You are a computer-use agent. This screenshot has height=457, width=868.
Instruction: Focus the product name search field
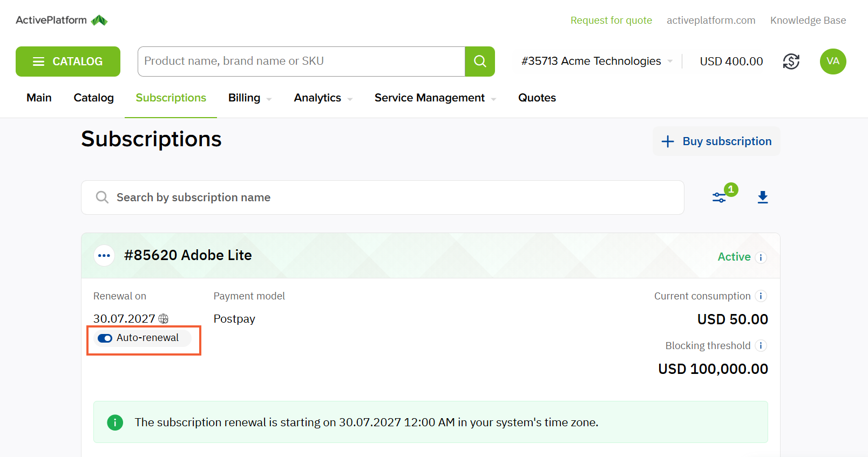[301, 62]
